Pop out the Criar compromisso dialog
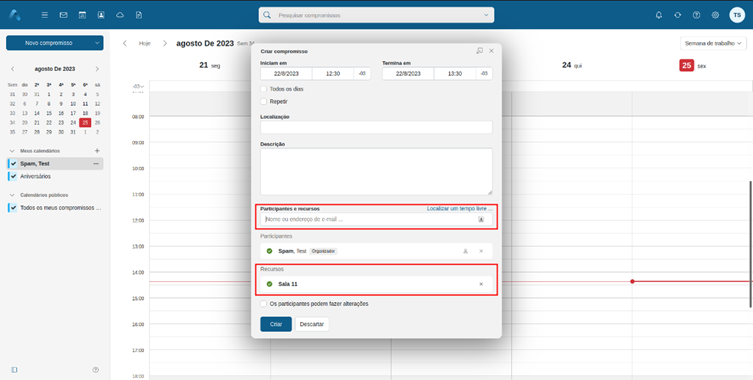 tap(479, 50)
